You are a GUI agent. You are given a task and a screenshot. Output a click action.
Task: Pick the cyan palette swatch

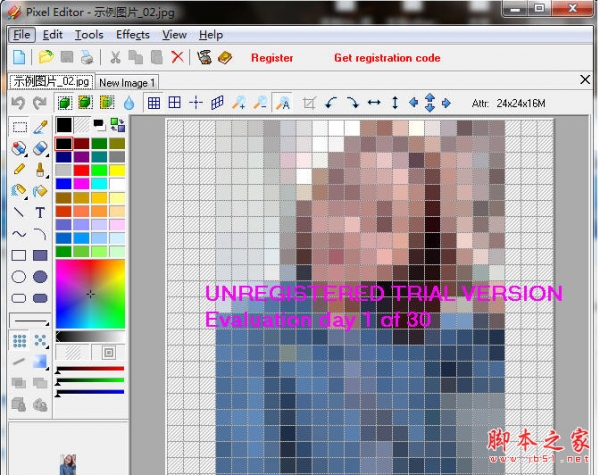coord(99,184)
